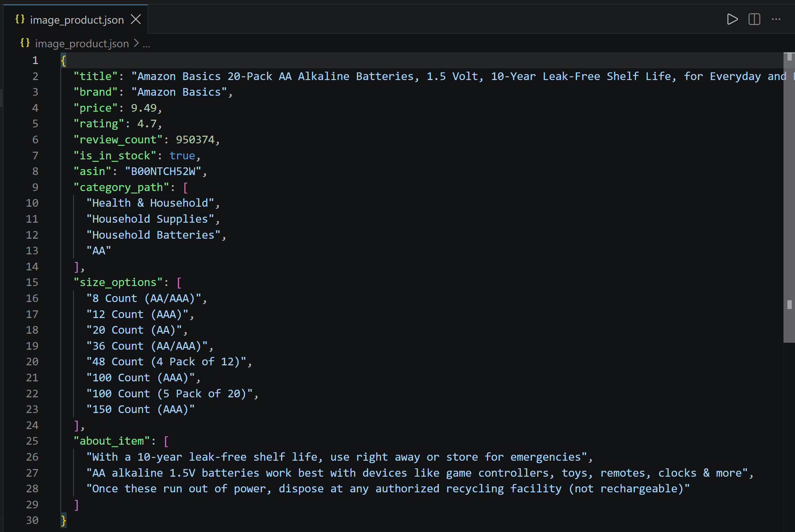Click the line starting "Once these run out"
Image resolution: width=795 pixels, height=532 pixels.
click(x=388, y=489)
